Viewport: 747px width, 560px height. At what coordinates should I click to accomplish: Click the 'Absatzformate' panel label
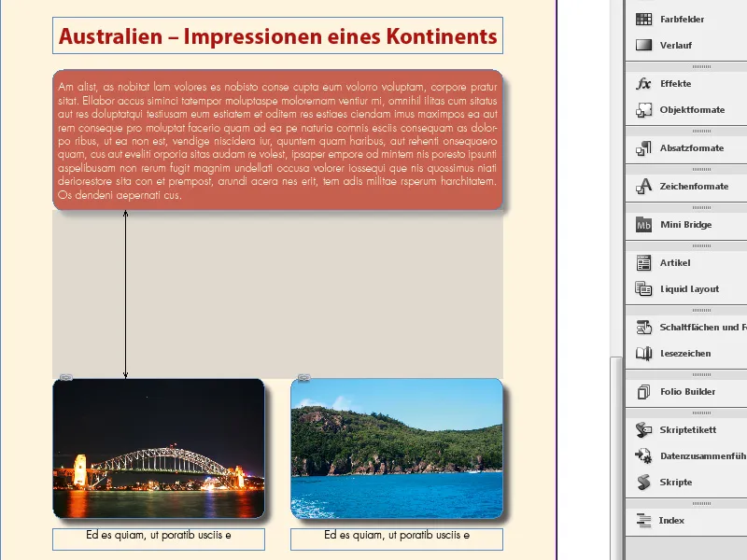pyautogui.click(x=692, y=148)
